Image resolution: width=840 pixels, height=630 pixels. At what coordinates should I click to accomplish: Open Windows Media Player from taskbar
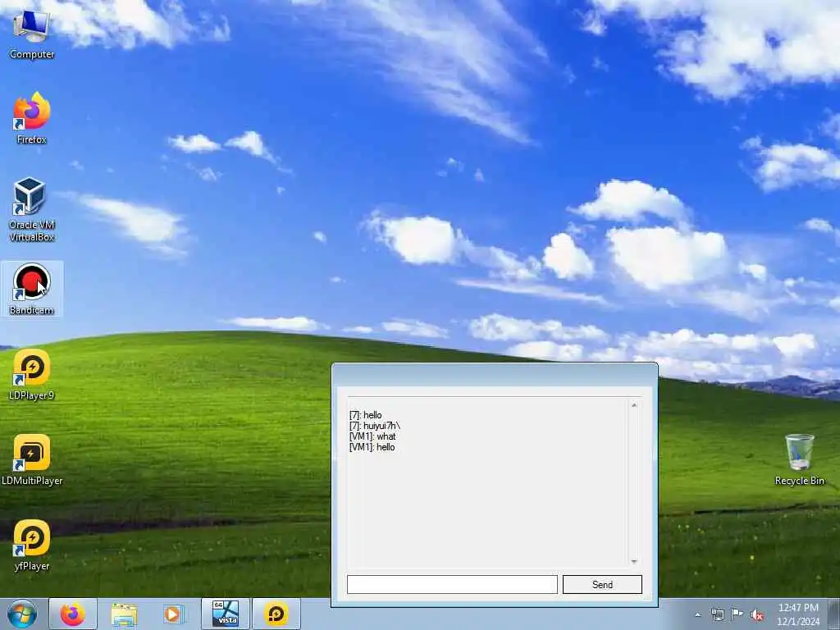tap(173, 614)
